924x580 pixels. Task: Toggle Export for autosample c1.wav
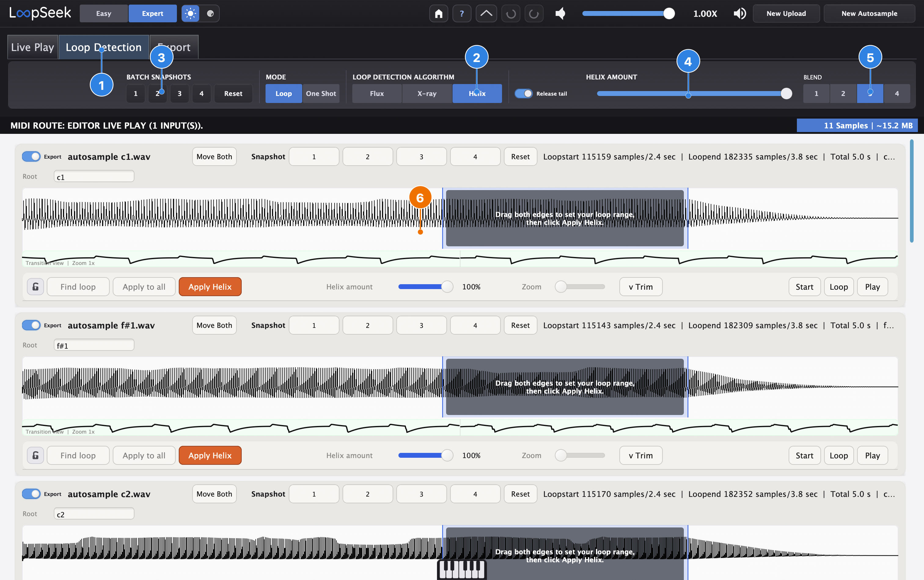point(31,156)
